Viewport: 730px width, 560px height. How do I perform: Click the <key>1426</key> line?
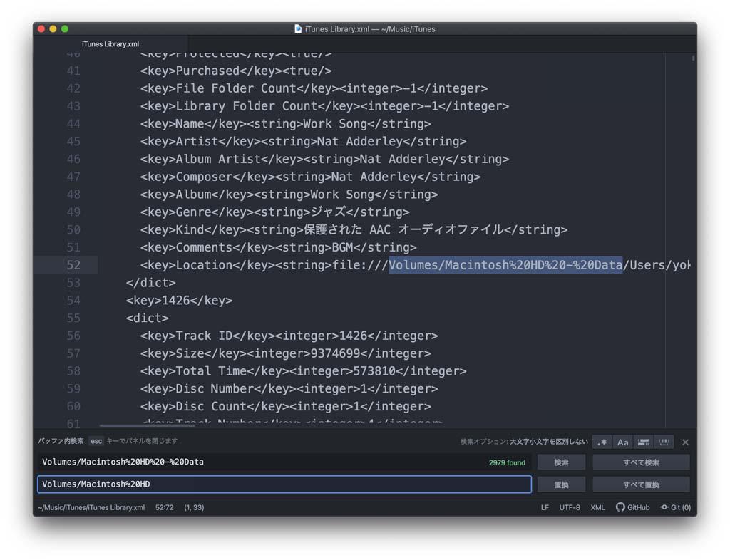click(x=179, y=301)
